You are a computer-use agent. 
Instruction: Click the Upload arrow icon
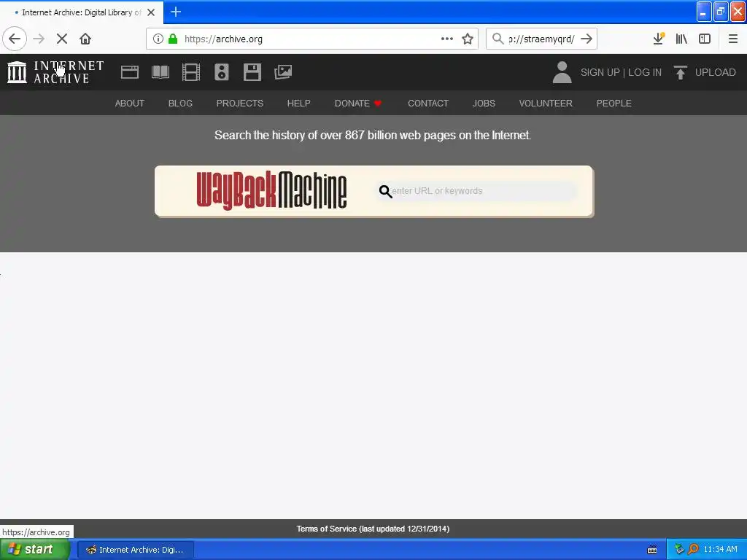[681, 72]
